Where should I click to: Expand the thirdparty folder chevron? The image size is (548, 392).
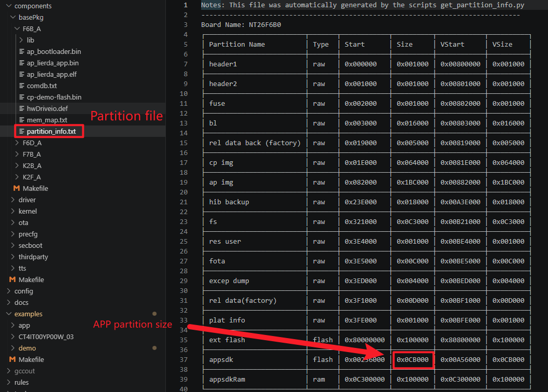(13, 257)
